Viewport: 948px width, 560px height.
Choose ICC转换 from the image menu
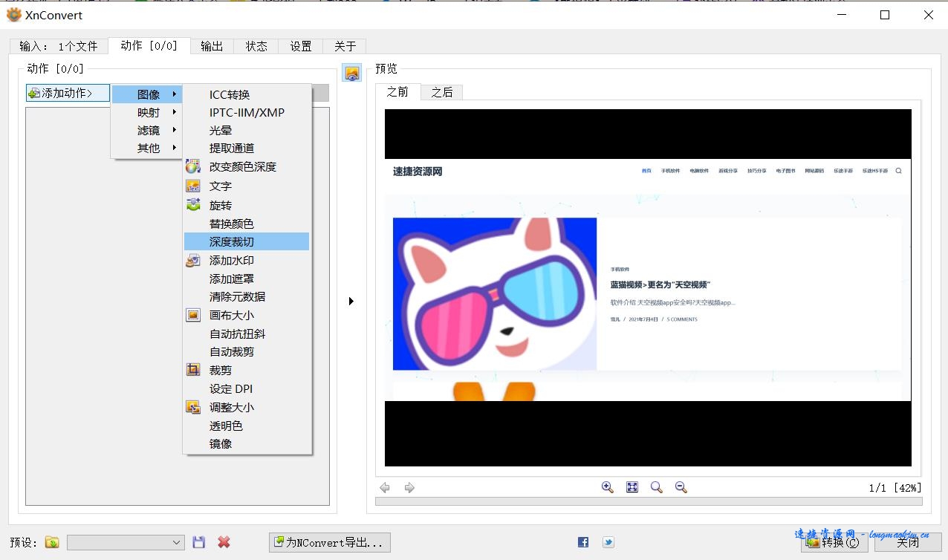click(x=247, y=94)
